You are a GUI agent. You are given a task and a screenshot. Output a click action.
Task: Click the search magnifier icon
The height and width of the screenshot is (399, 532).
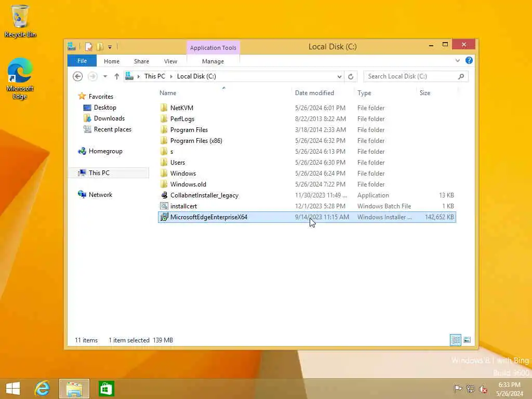pyautogui.click(x=461, y=76)
